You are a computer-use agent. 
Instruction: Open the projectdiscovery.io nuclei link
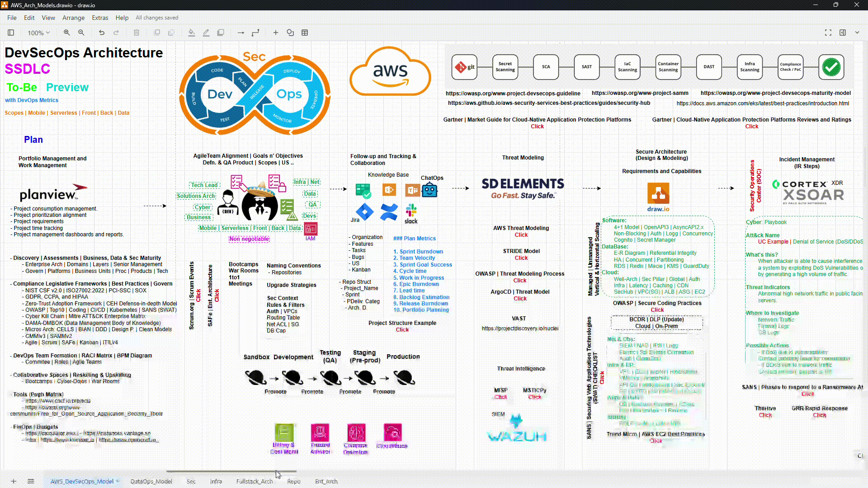click(x=520, y=328)
